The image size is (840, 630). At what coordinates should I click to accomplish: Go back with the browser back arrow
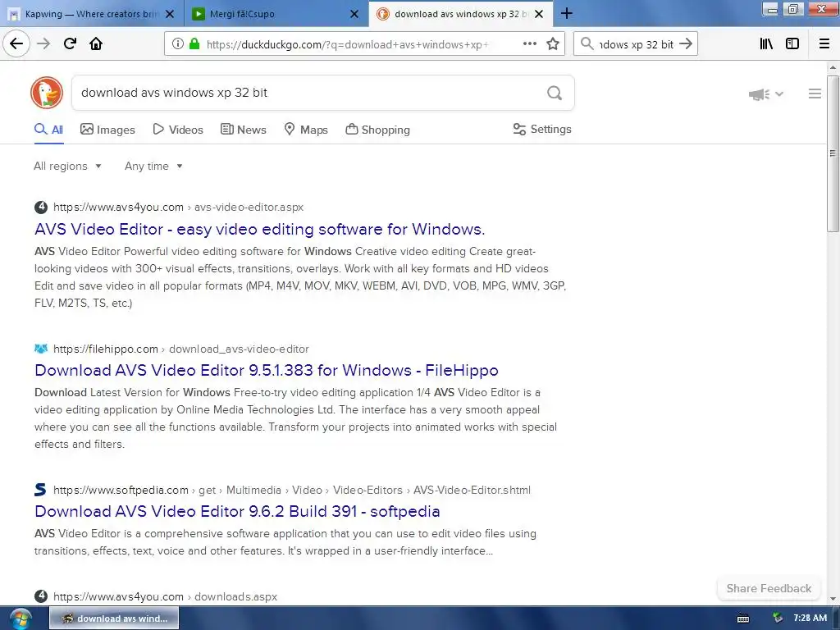(16, 44)
